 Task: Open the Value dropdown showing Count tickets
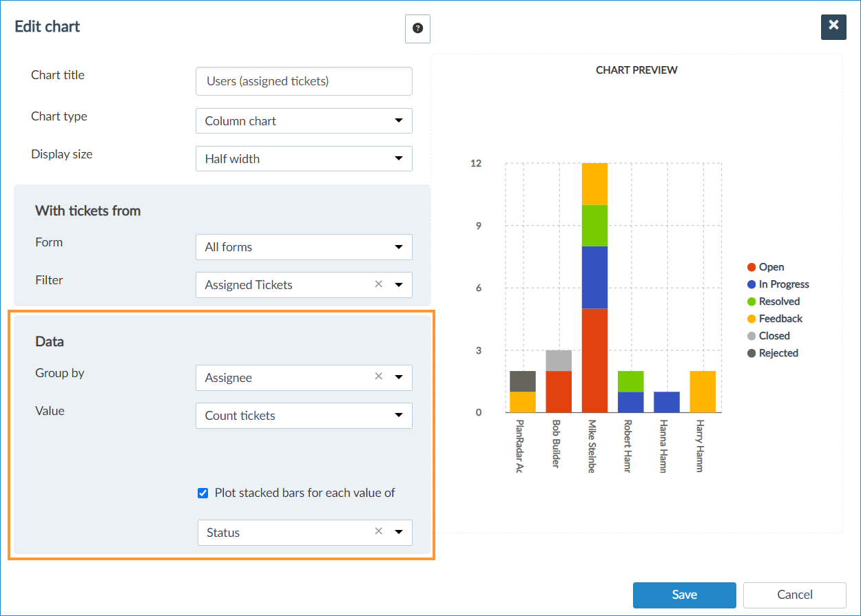304,416
